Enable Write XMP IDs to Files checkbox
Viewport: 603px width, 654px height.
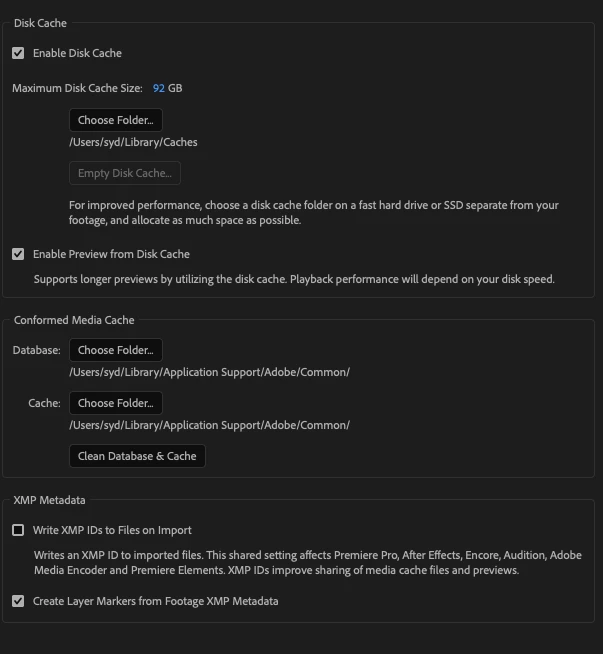coord(18,530)
